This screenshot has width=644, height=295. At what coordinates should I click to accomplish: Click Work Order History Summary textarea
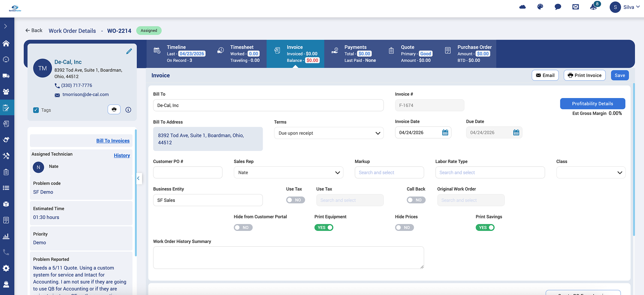point(288,258)
